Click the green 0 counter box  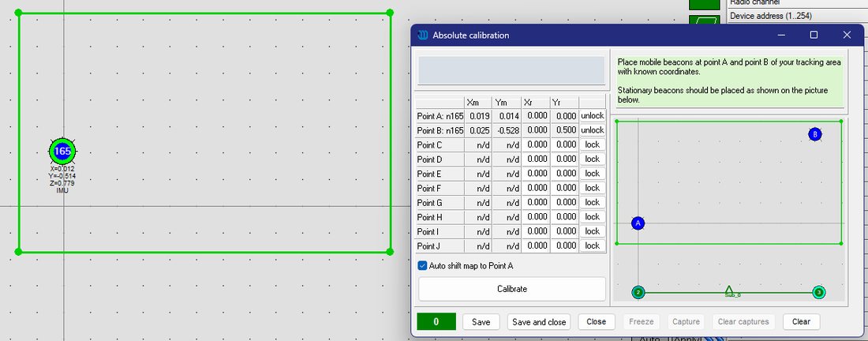click(436, 321)
